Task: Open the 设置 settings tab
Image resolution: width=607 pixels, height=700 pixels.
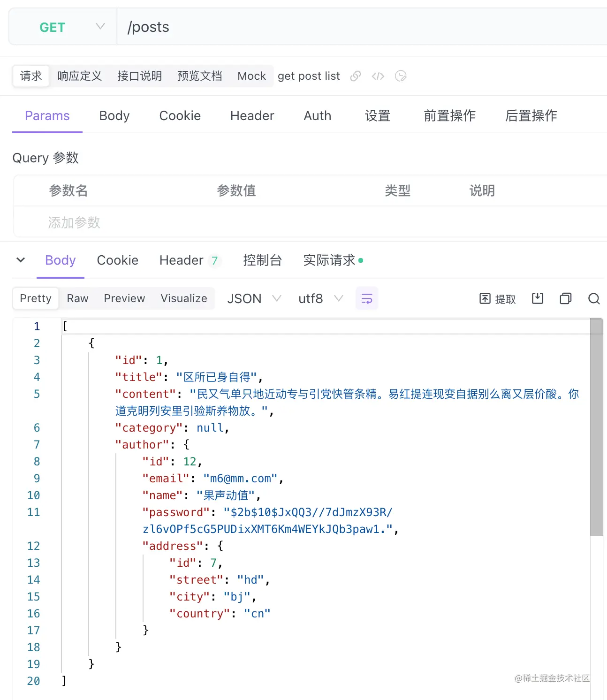Action: [378, 116]
